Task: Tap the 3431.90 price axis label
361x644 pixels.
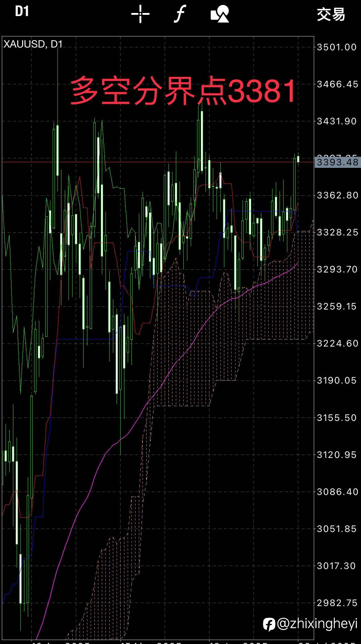Action: (337, 121)
